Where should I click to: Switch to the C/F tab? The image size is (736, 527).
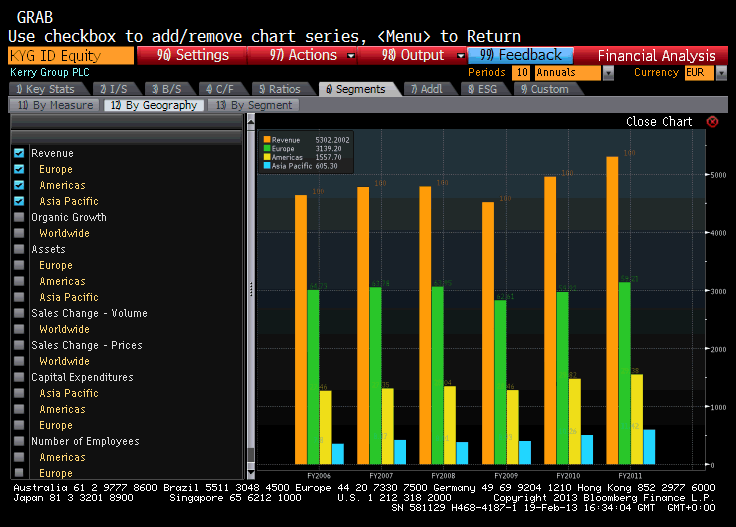pos(221,89)
